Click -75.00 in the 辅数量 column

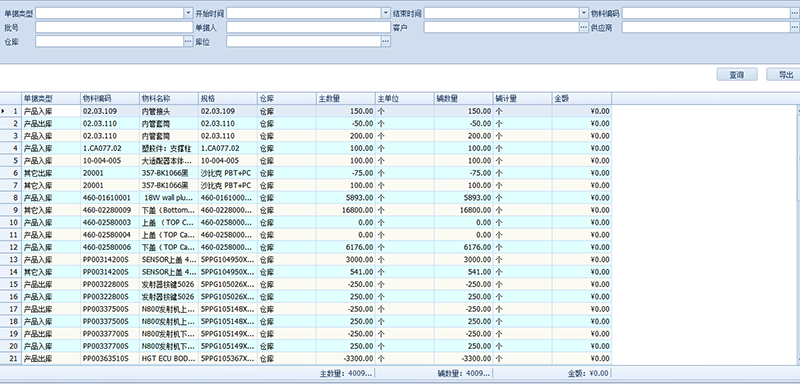pos(464,173)
